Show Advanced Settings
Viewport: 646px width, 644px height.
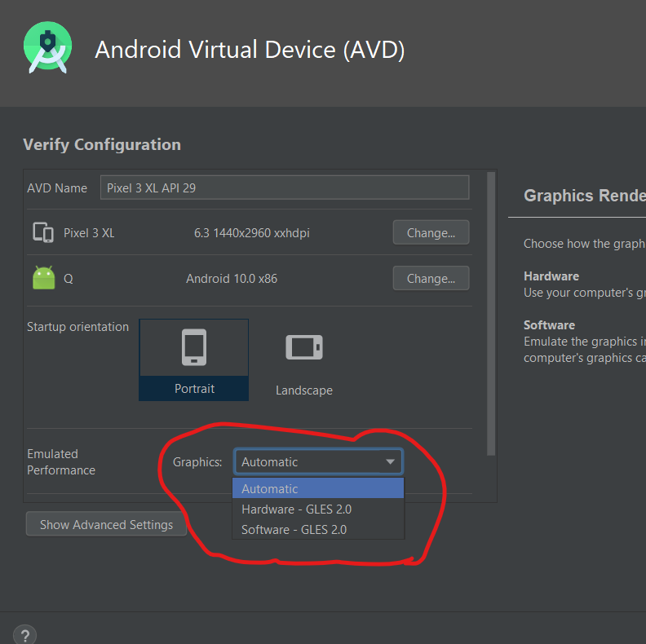pyautogui.click(x=106, y=524)
